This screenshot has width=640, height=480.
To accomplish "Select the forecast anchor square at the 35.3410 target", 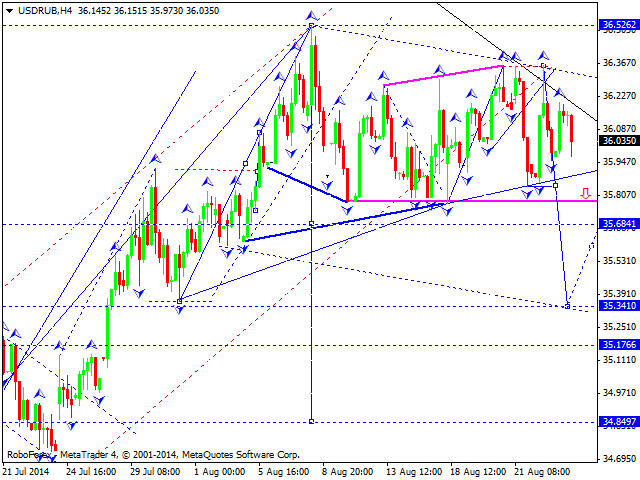I will [x=567, y=306].
